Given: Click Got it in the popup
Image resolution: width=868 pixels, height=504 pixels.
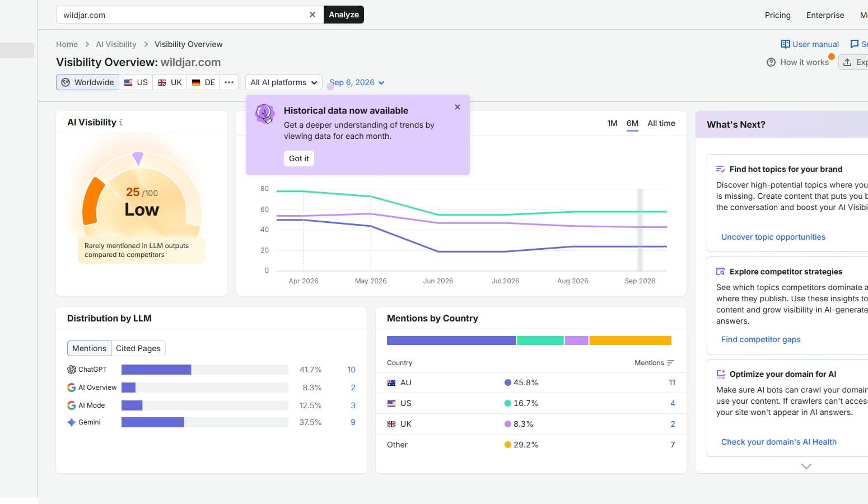Looking at the screenshot, I should coord(299,158).
